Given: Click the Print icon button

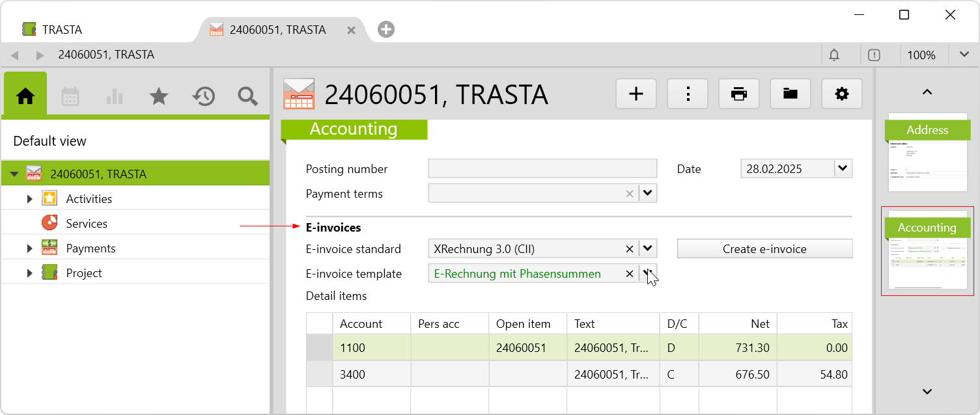Looking at the screenshot, I should tap(739, 94).
